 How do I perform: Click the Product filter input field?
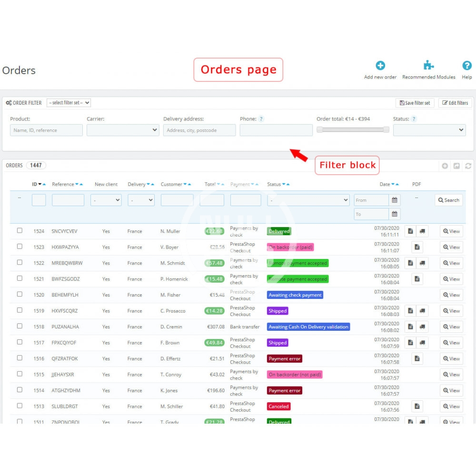pyautogui.click(x=46, y=130)
